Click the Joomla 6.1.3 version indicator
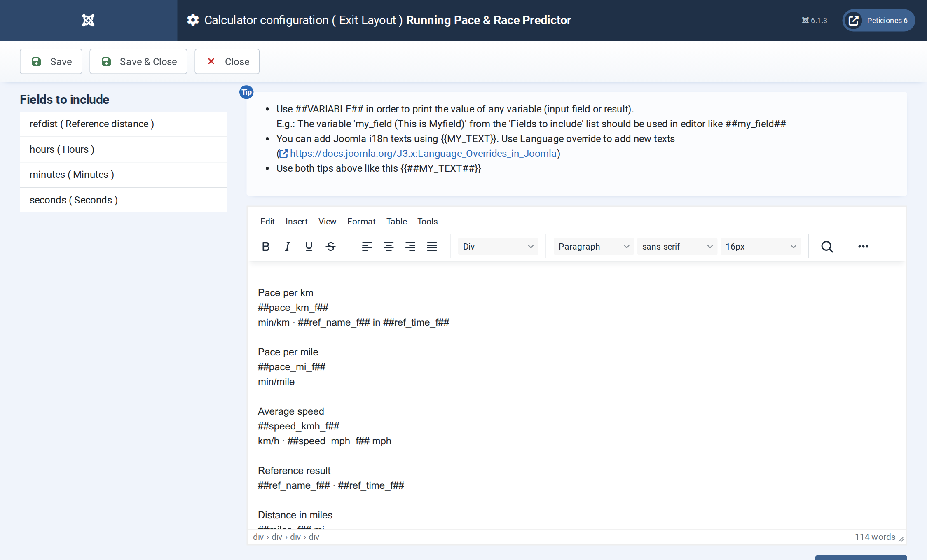Screen dimensions: 927x560 click(814, 20)
